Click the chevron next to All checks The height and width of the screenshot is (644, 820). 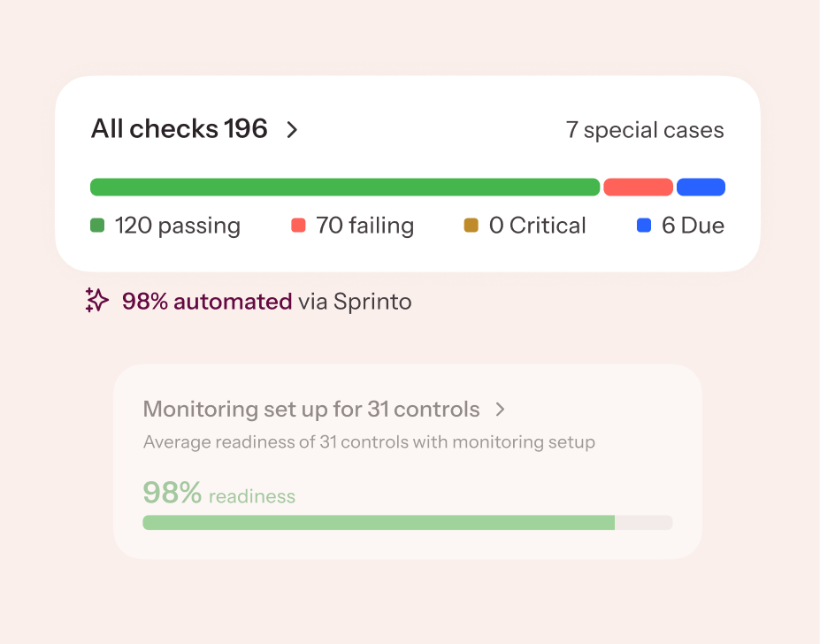pyautogui.click(x=291, y=129)
